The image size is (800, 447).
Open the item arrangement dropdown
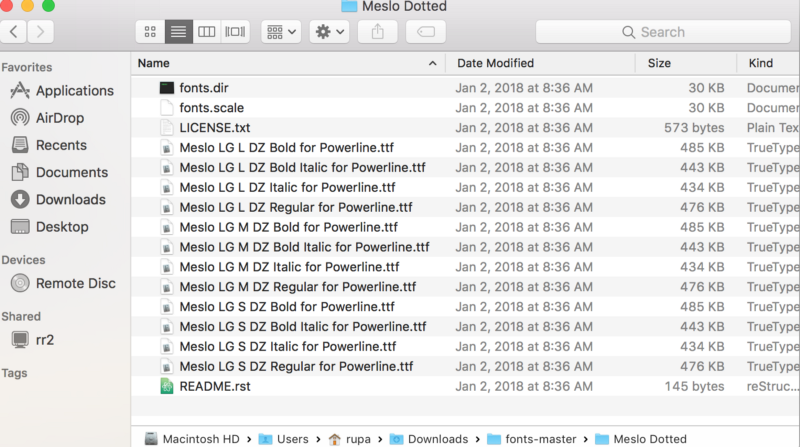click(x=281, y=32)
